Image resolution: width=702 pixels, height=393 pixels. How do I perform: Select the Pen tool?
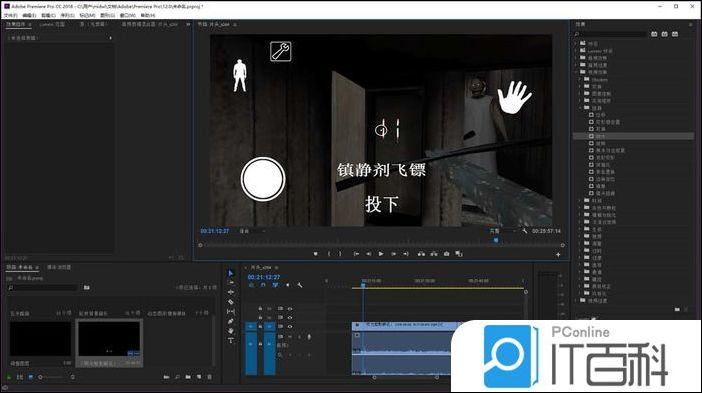[x=231, y=321]
